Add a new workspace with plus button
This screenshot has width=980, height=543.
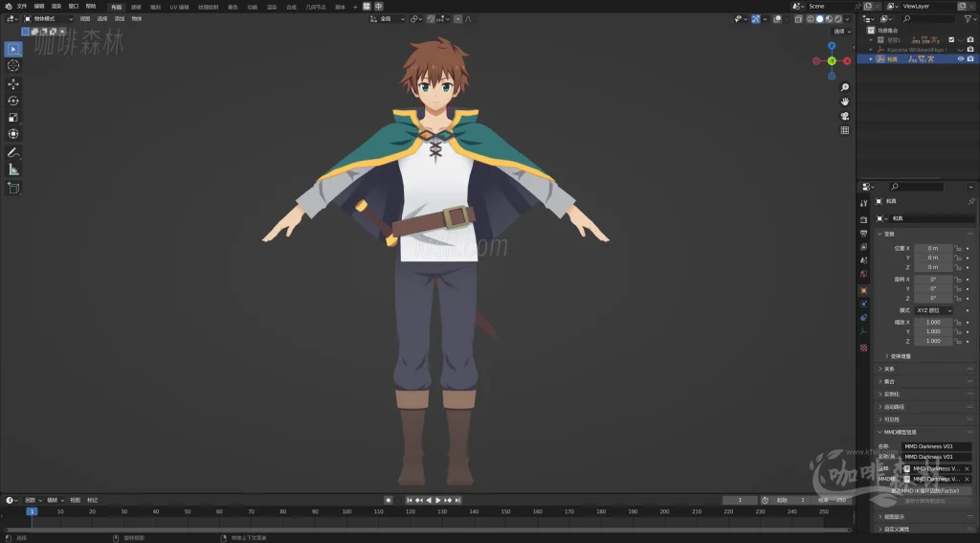[x=355, y=7]
